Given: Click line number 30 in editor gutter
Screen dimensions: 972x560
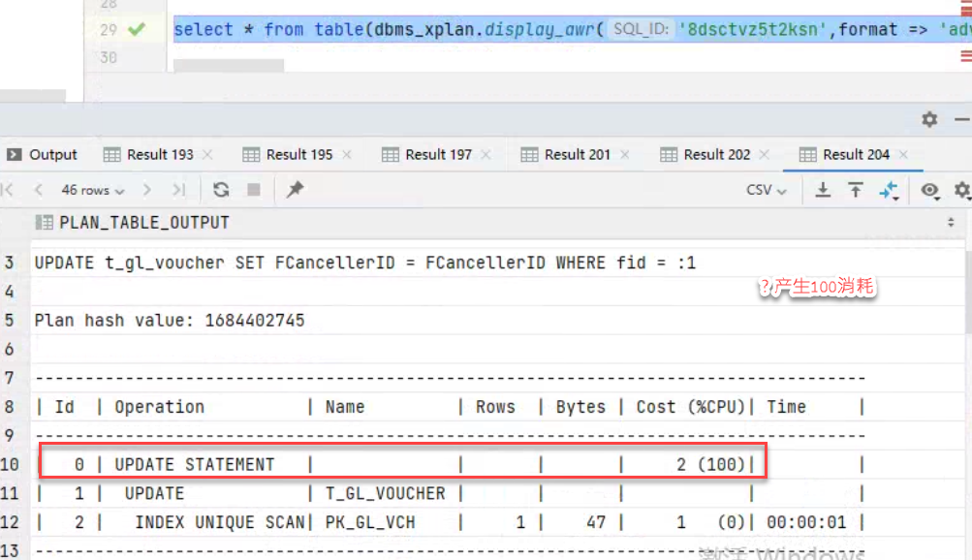Looking at the screenshot, I should [108, 57].
